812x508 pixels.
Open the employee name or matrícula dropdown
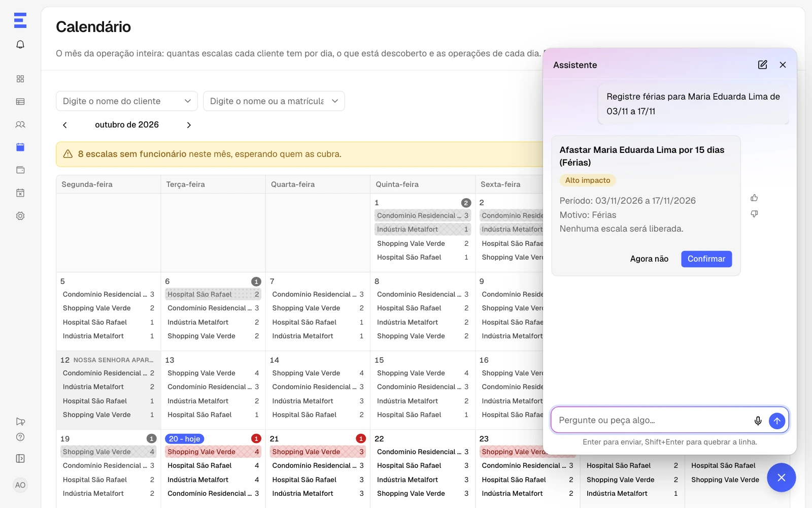[274, 101]
